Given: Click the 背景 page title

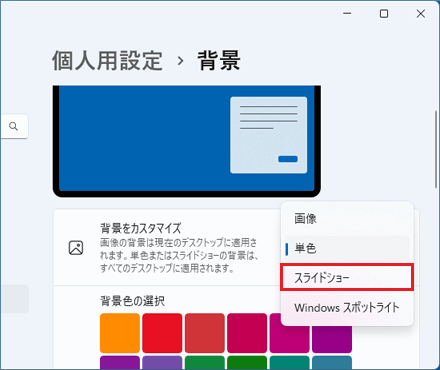Looking at the screenshot, I should coord(219,61).
